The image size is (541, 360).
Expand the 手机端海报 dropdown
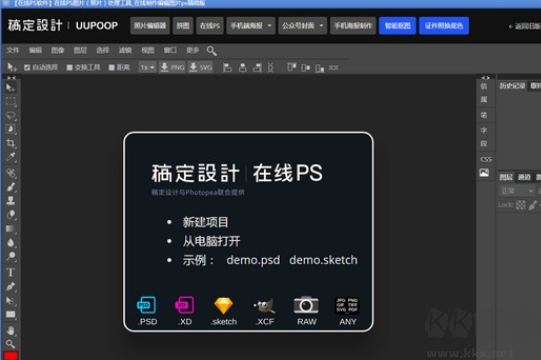click(x=251, y=26)
